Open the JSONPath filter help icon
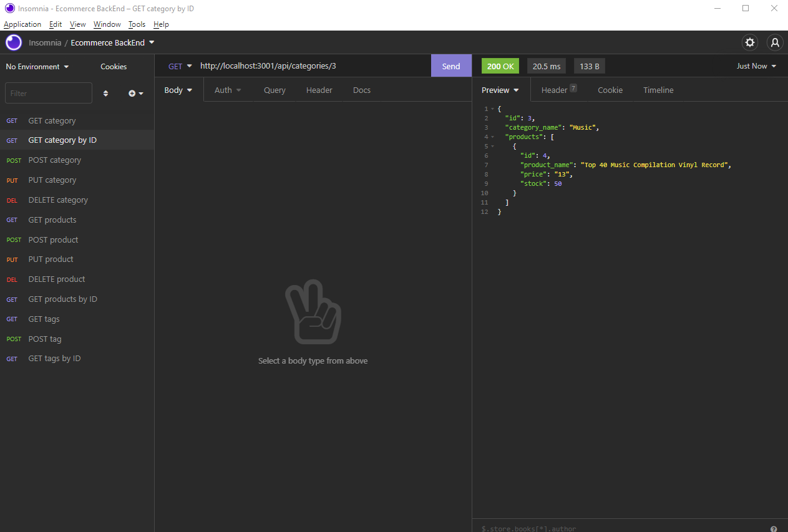 pos(774,528)
